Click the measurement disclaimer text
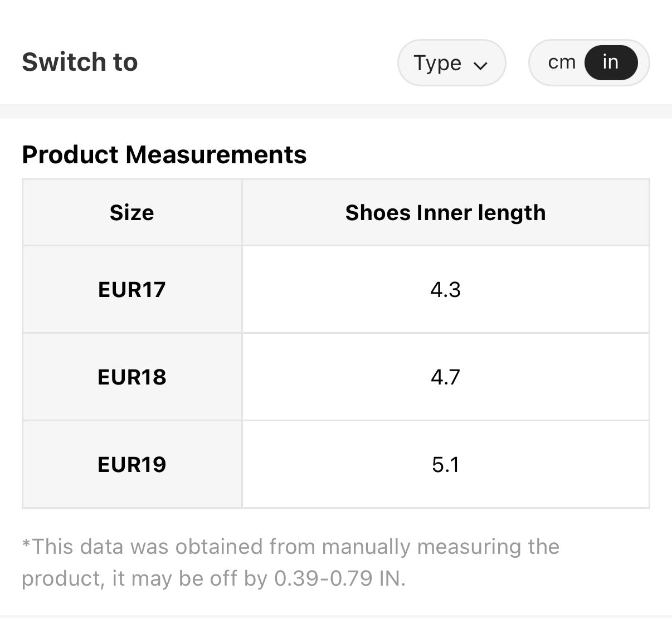The image size is (672, 618). tap(290, 562)
